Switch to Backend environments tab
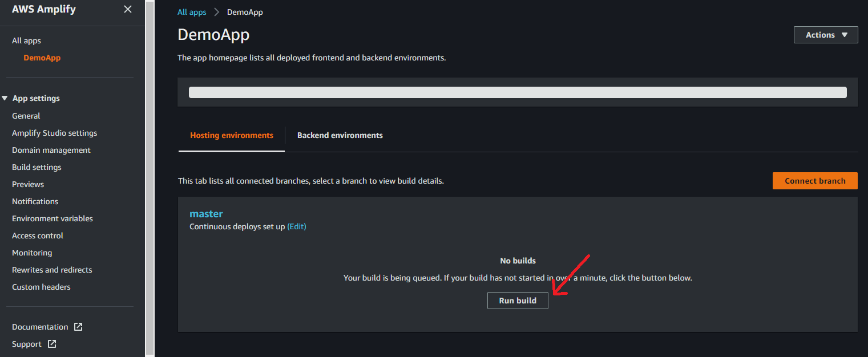 pos(340,135)
